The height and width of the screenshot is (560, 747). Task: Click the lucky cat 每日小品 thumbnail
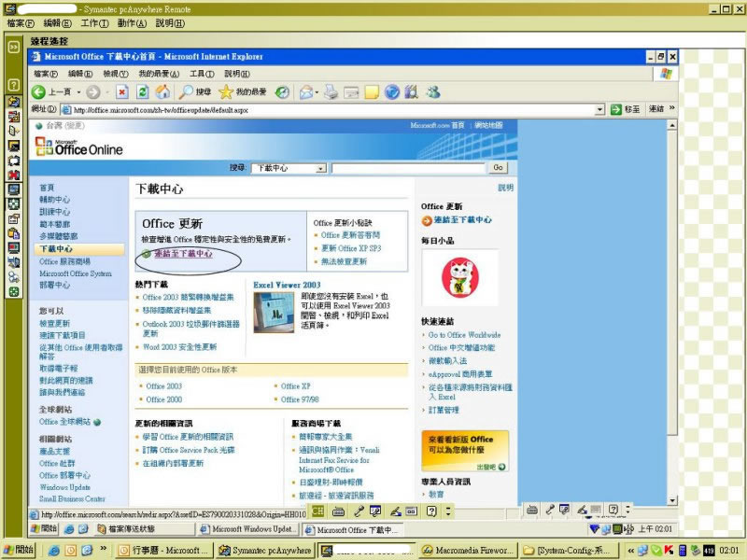[x=460, y=277]
